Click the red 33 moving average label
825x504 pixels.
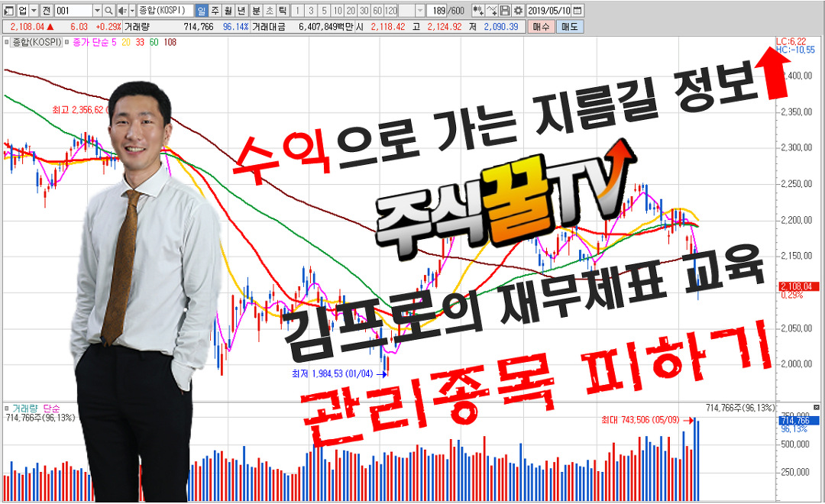(x=140, y=42)
